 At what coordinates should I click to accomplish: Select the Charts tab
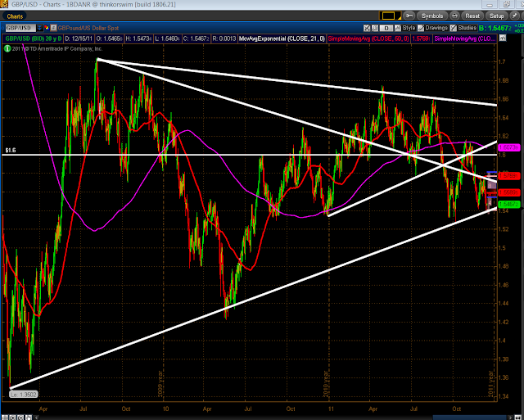click(x=16, y=16)
